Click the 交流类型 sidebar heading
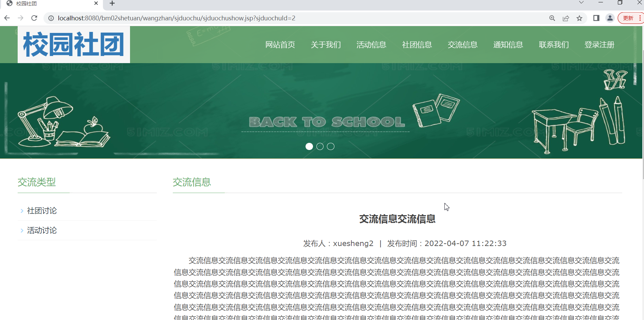644x320 pixels. 37,182
